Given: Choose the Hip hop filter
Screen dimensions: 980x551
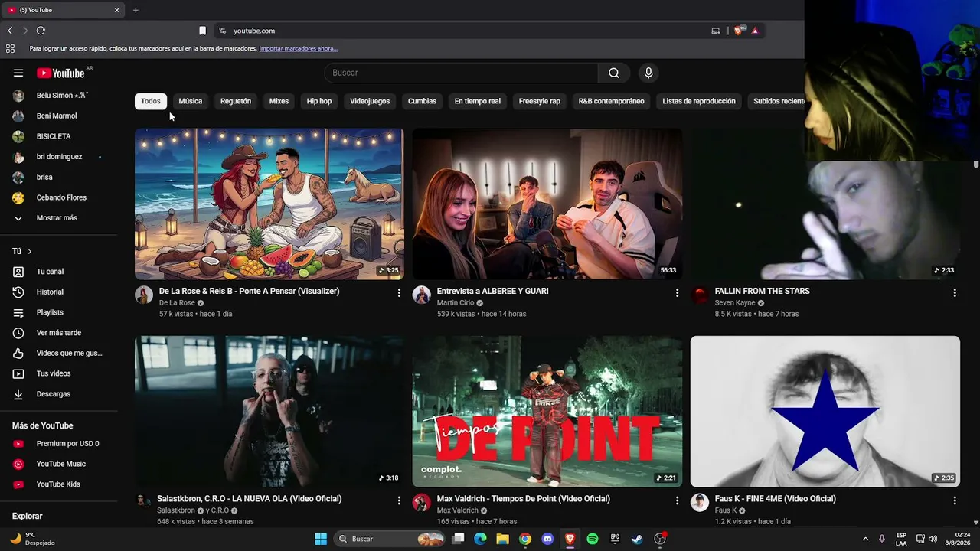Looking at the screenshot, I should 319,101.
